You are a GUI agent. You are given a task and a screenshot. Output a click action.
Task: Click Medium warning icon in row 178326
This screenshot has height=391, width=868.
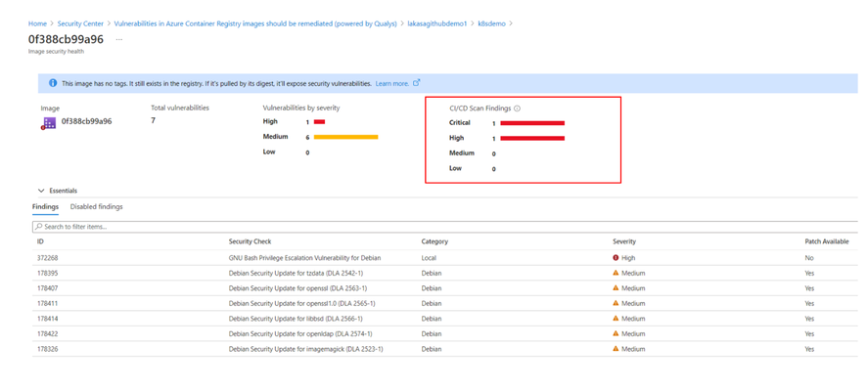tap(616, 348)
